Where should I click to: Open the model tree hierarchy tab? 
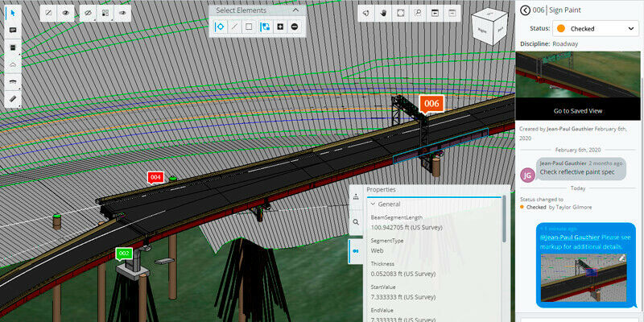(356, 196)
